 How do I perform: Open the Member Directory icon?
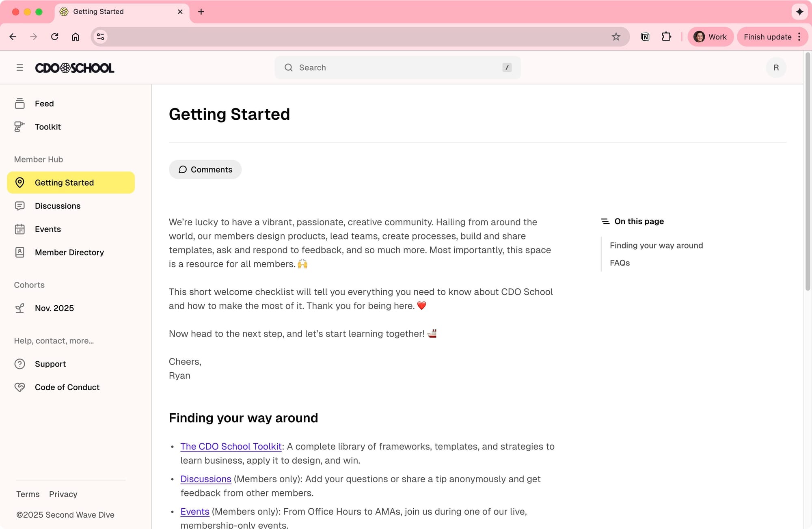pos(19,252)
